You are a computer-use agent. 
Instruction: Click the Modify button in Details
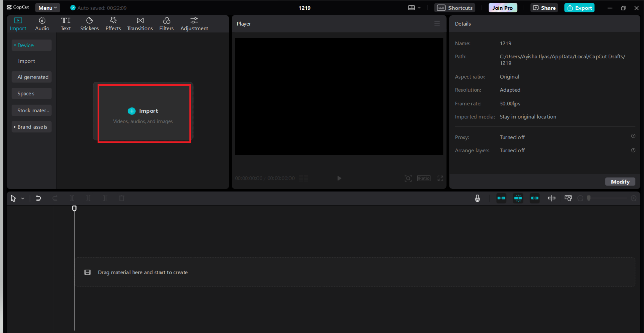[x=620, y=182]
